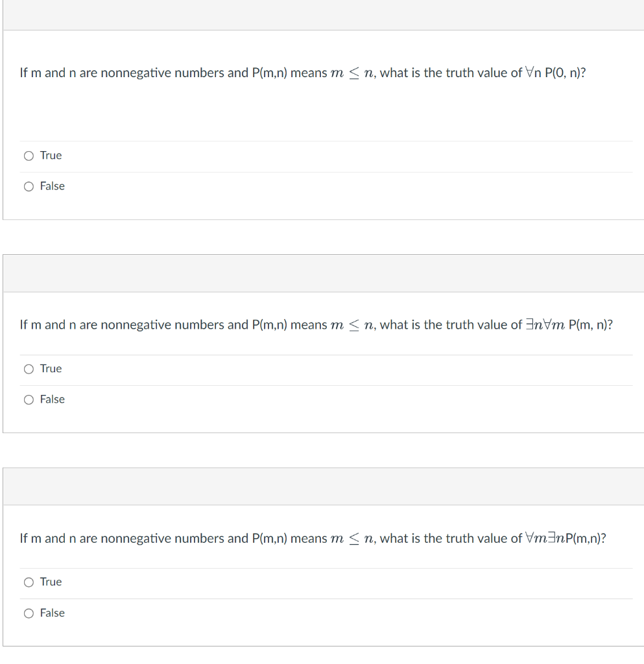
Task: Click the third question's text prompt
Action: coord(313,538)
